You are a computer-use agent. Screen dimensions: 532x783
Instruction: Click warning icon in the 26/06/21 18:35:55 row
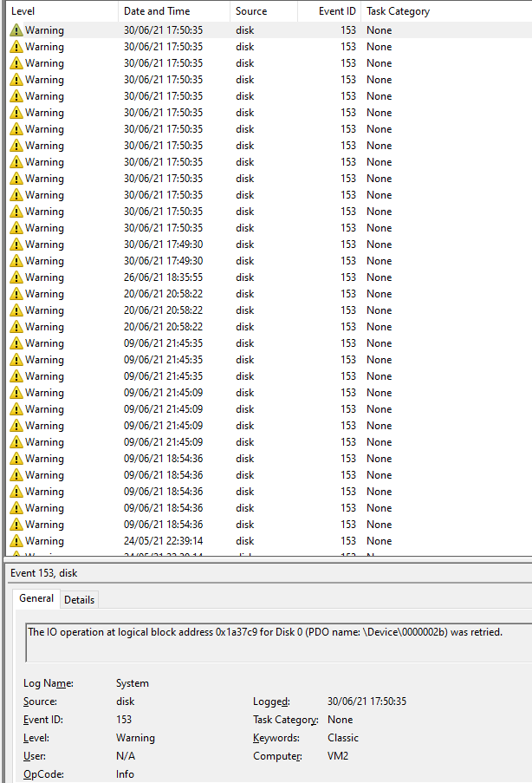pyautogui.click(x=16, y=277)
